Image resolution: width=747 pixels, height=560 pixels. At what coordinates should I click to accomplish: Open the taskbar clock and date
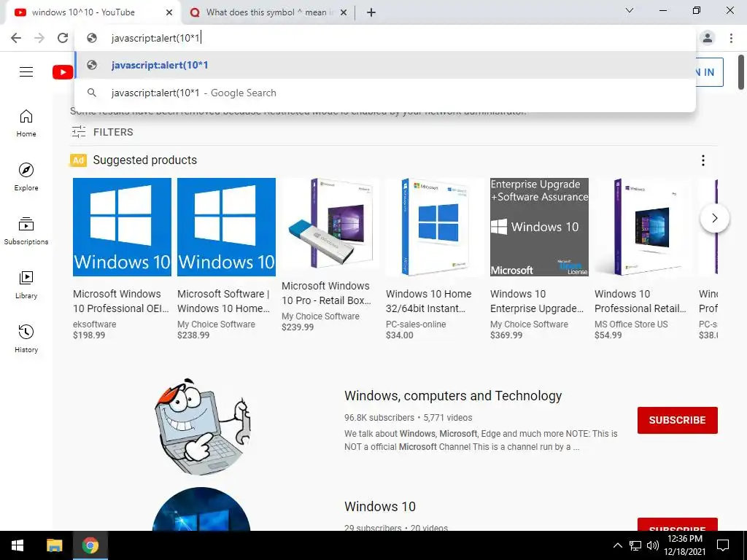(685, 545)
